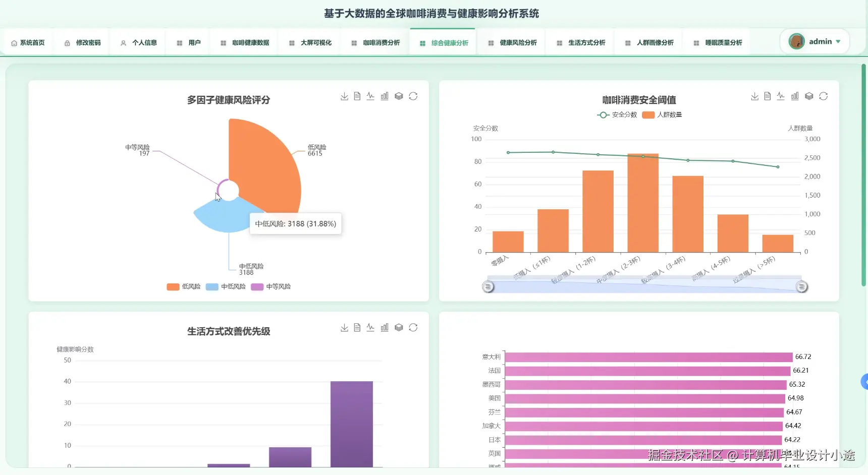Screen dimensions: 868x475
Task: Change 咖啡消费安全阈值 chart to bar view
Action: point(795,96)
